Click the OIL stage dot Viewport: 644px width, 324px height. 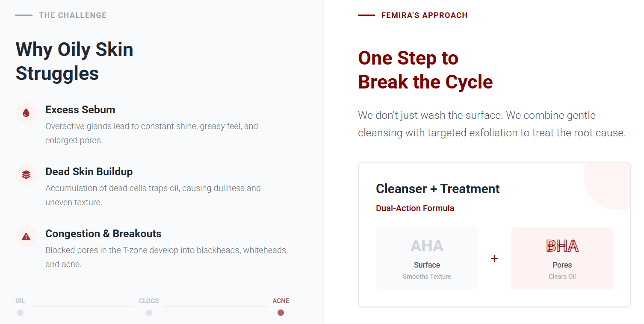point(20,313)
